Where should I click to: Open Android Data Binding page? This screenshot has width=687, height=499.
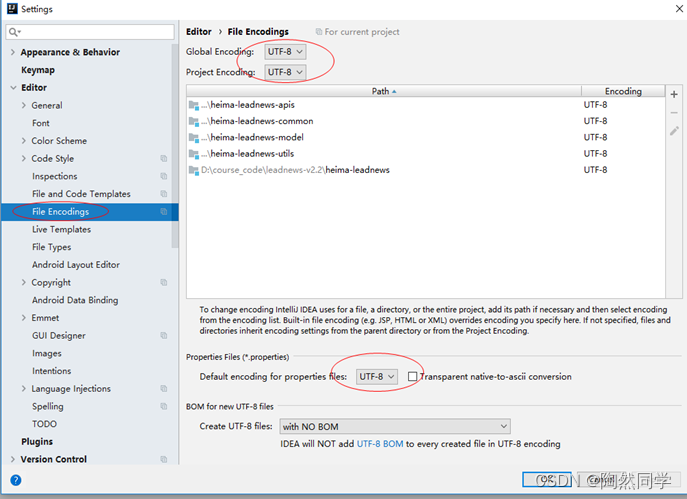pos(75,300)
